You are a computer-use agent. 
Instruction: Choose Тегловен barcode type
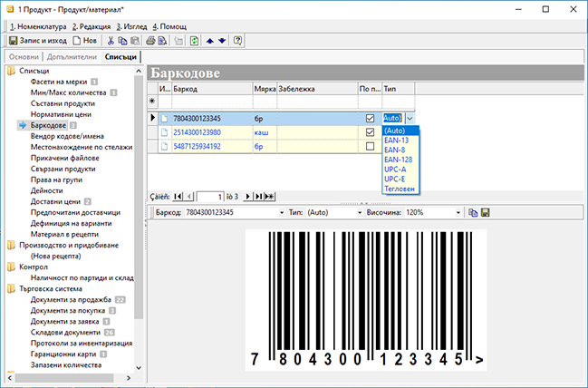(400, 189)
